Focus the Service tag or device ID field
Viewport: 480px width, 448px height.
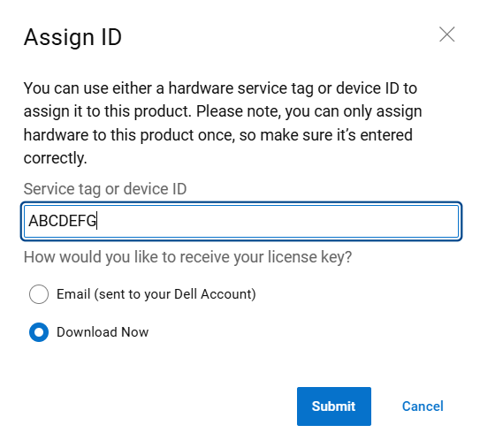pyautogui.click(x=241, y=221)
